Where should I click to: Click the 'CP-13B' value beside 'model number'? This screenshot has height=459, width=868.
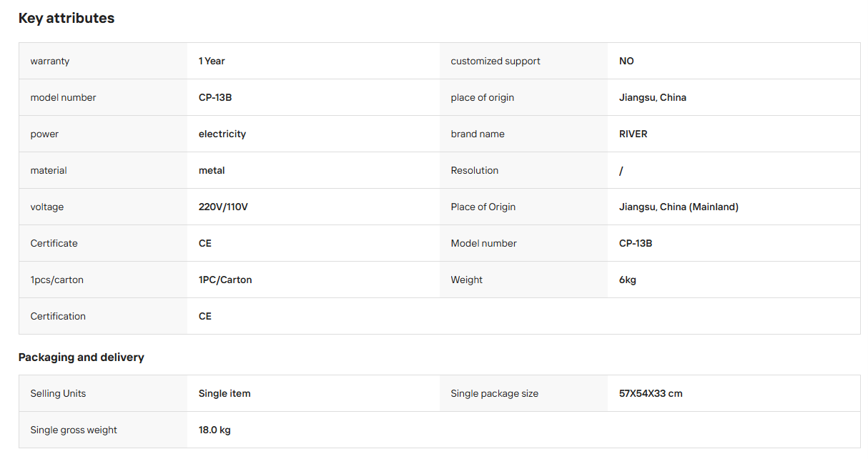point(215,97)
